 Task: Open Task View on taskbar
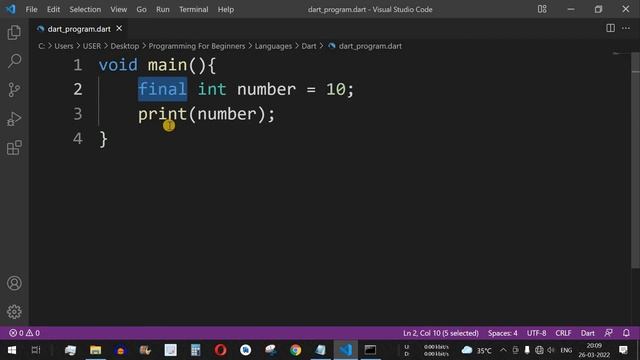[x=36, y=350]
